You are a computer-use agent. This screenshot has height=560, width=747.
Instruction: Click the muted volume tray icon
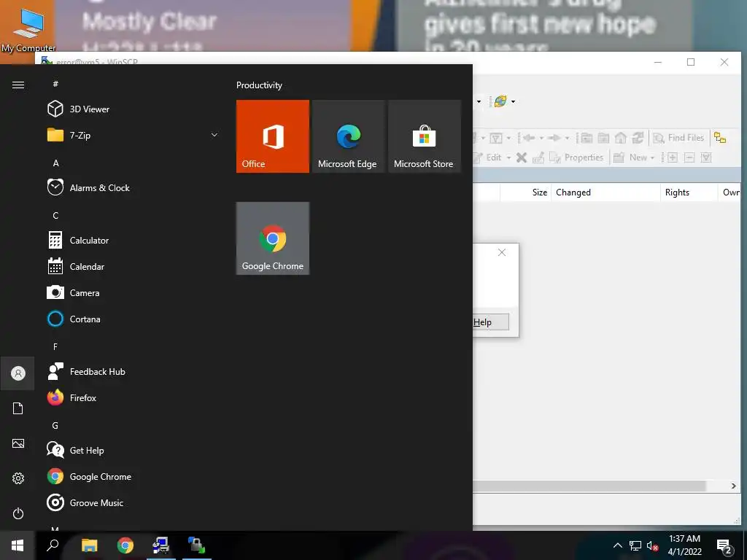(652, 545)
